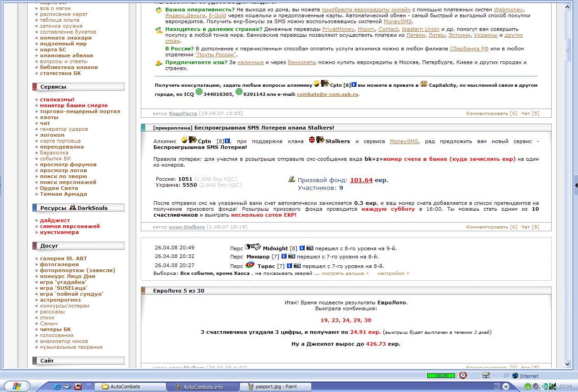Switch to AutoCombats.info taskbar button
Viewport: 578px width, 392px height.
pyautogui.click(x=204, y=387)
